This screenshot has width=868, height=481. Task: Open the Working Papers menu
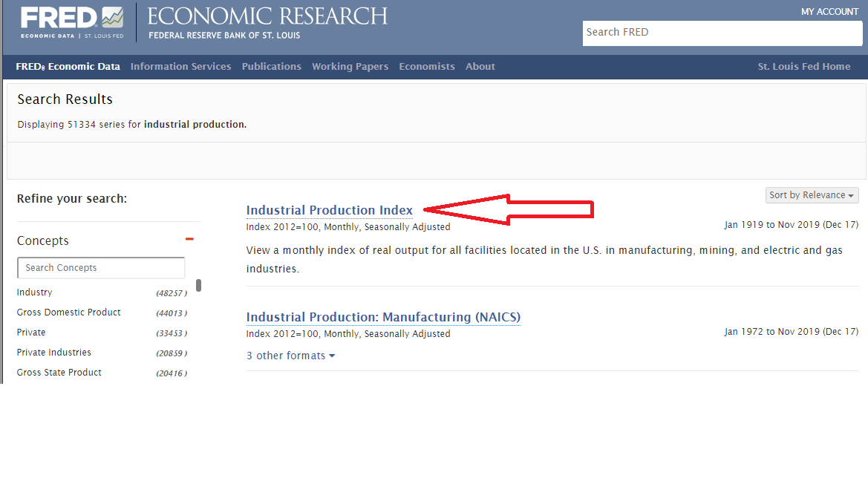coord(350,67)
